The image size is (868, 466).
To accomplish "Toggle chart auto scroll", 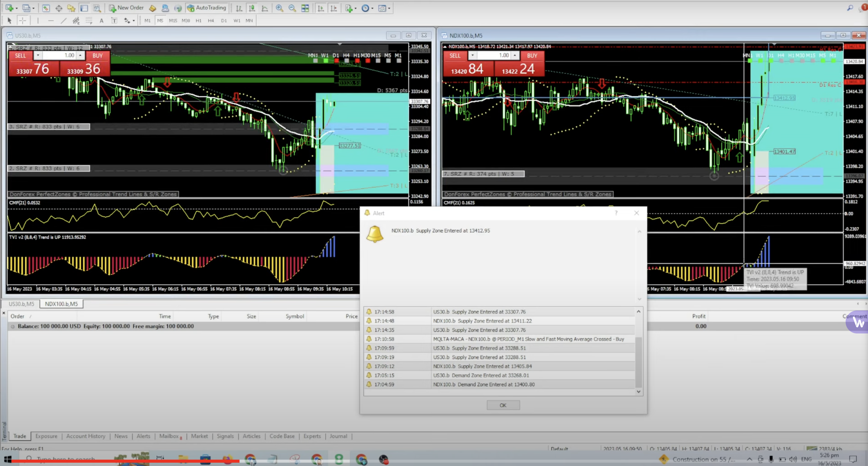I will pos(321,8).
